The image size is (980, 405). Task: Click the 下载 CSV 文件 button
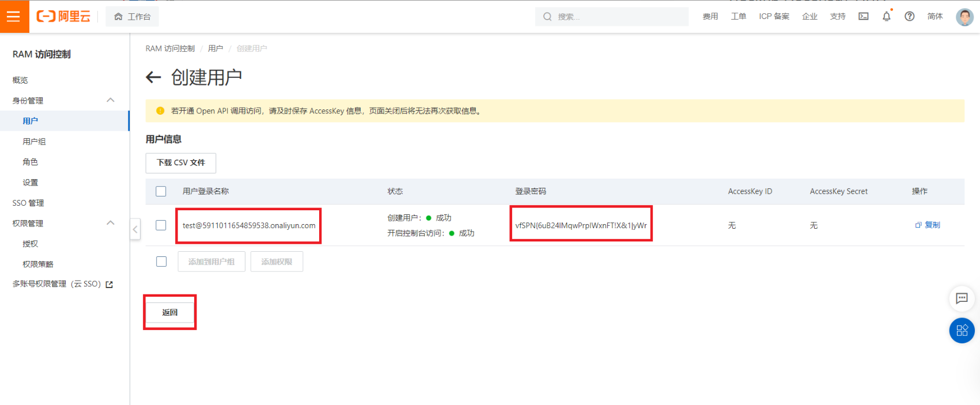tap(181, 163)
